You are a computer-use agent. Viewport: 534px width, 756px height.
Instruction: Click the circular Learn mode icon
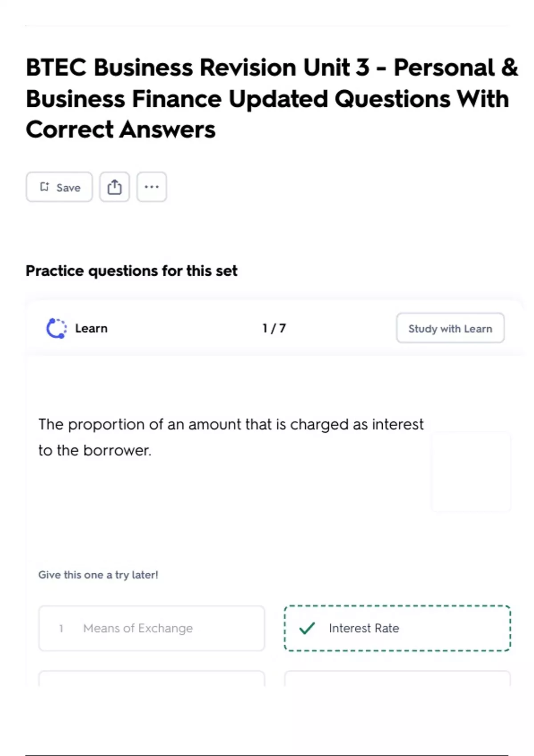[x=57, y=328]
